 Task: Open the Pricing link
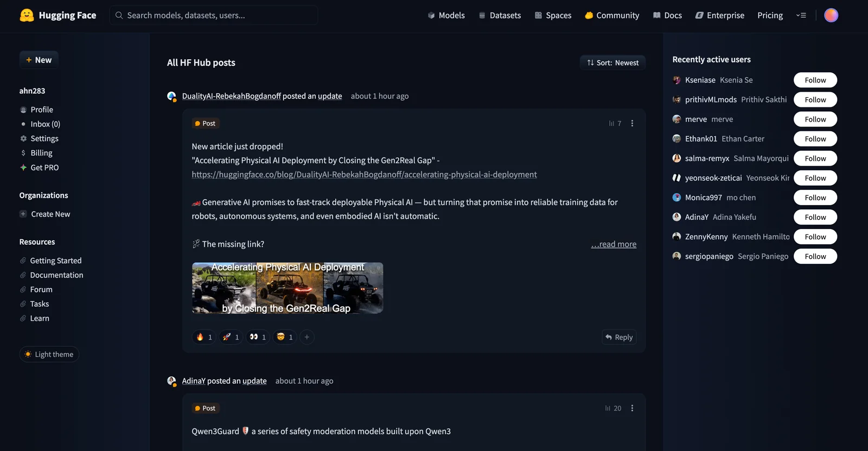pos(770,15)
